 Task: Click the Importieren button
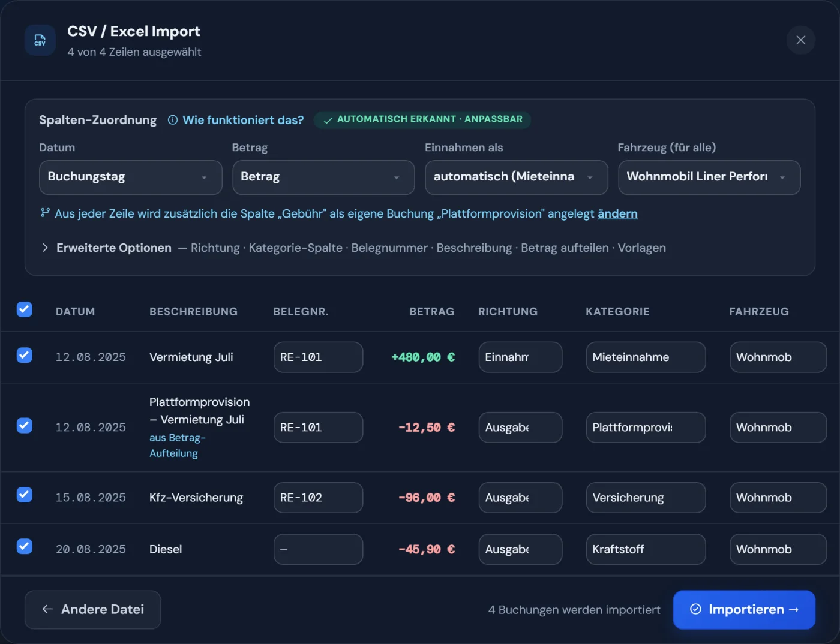[744, 610]
